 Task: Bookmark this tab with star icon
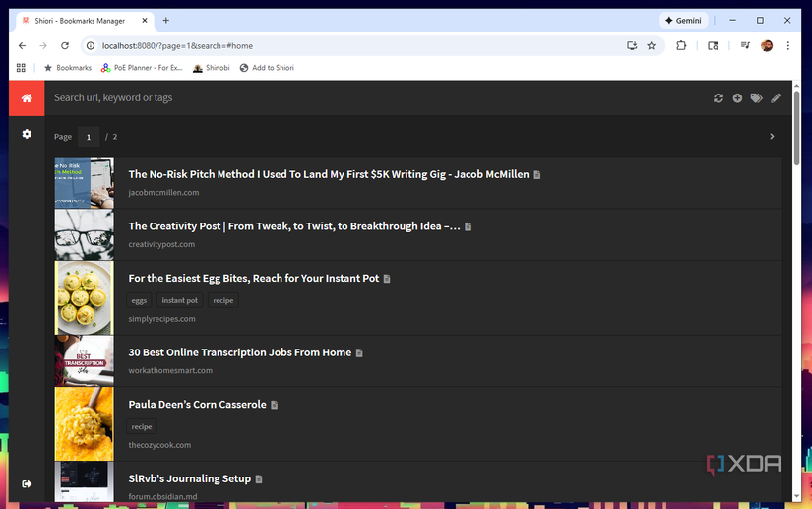pyautogui.click(x=651, y=45)
